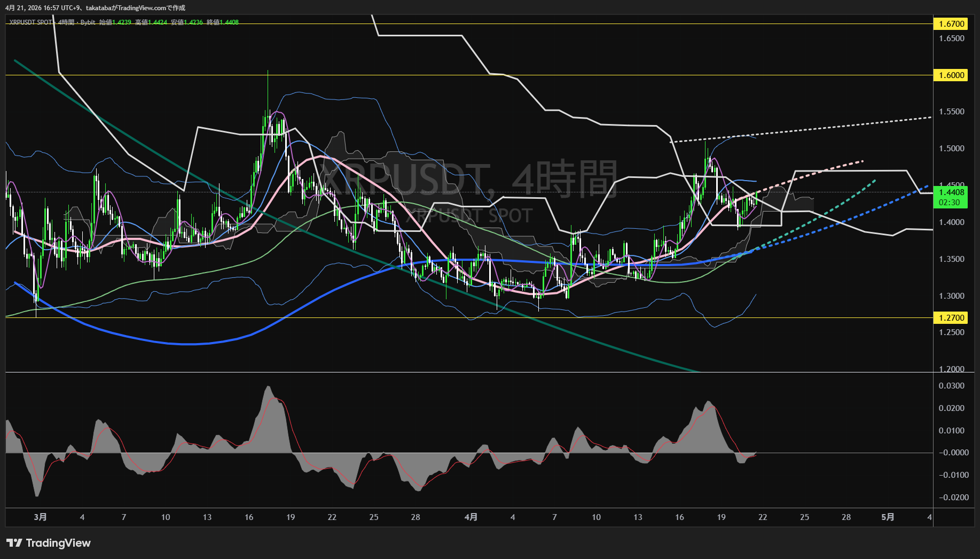Click the 5月 label on time axis
Screen dimensions: 980x559
(x=887, y=517)
